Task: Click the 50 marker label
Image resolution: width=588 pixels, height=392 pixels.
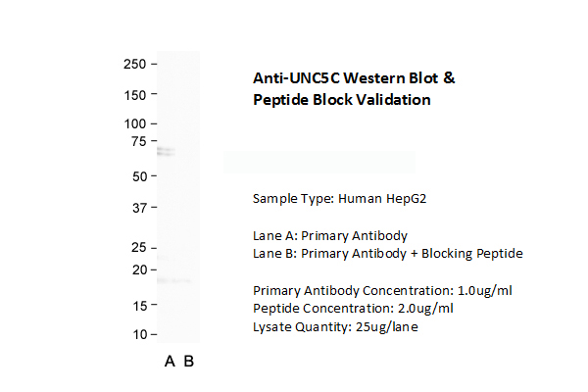Action: (137, 176)
